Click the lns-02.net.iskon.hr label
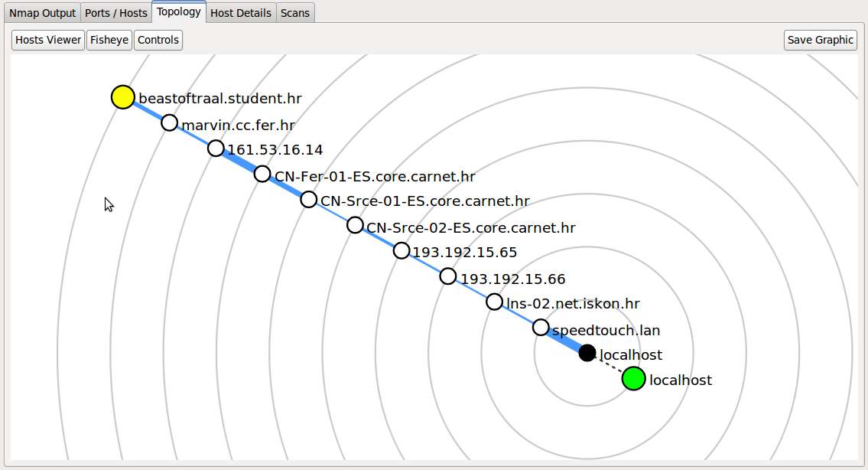 [573, 304]
